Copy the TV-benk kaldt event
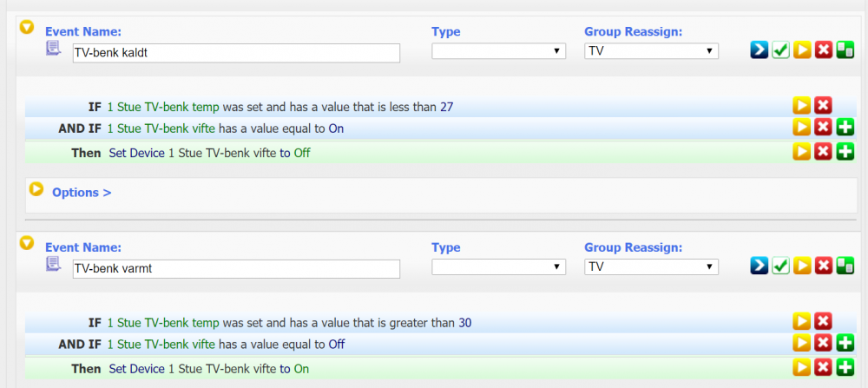The height and width of the screenshot is (388, 868). tap(845, 51)
